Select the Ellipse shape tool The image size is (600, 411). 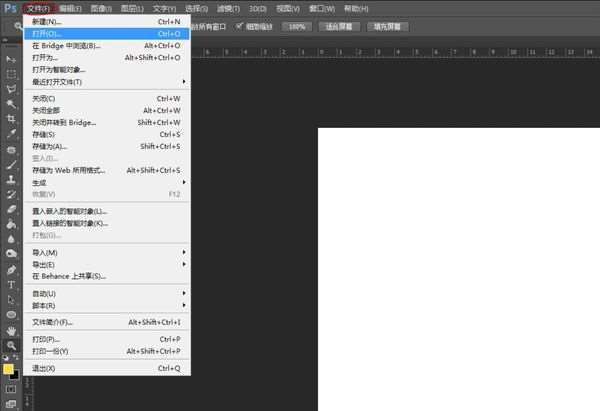[x=11, y=315]
